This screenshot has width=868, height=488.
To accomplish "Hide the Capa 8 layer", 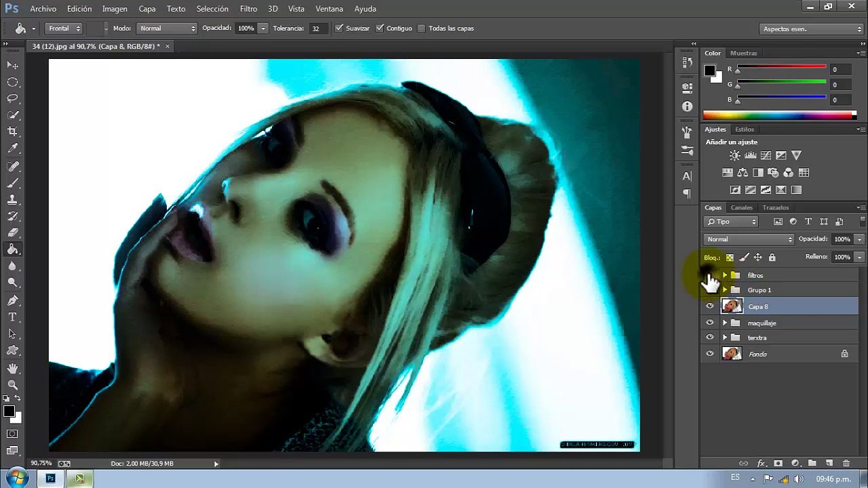I will point(709,306).
